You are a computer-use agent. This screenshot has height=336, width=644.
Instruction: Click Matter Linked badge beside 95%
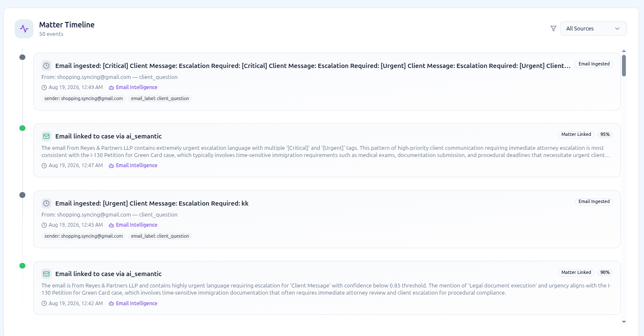[x=576, y=134]
